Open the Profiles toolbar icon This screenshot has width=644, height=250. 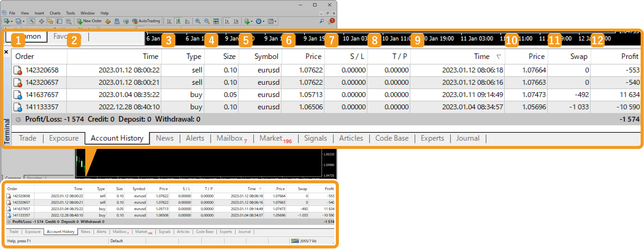click(x=18, y=21)
